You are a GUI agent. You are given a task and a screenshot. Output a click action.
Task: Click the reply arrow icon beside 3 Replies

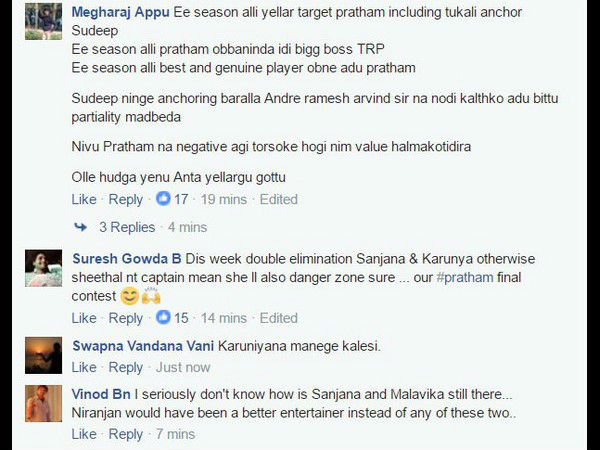click(x=81, y=227)
